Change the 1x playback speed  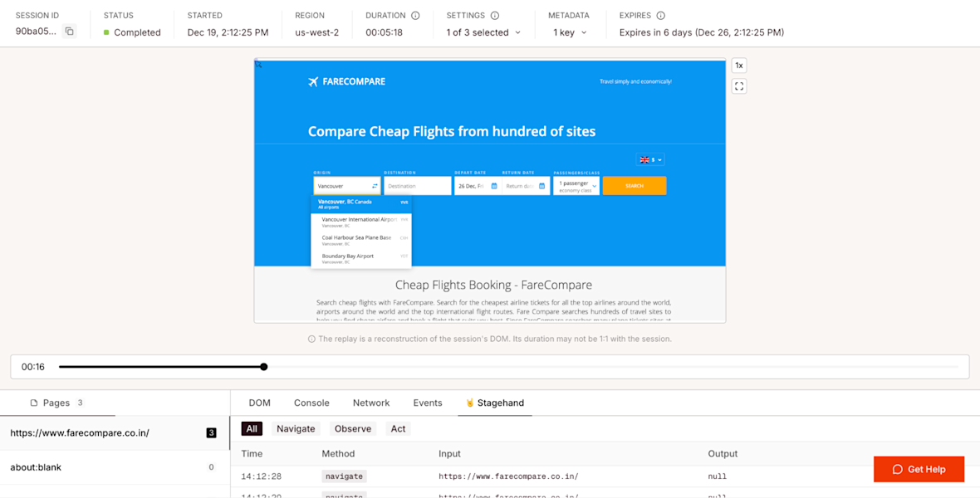tap(739, 66)
